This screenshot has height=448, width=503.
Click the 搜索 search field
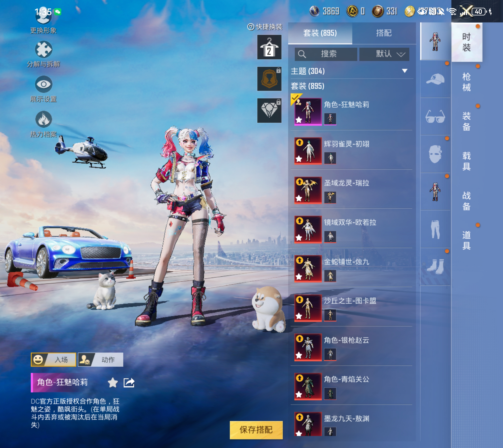coord(326,54)
